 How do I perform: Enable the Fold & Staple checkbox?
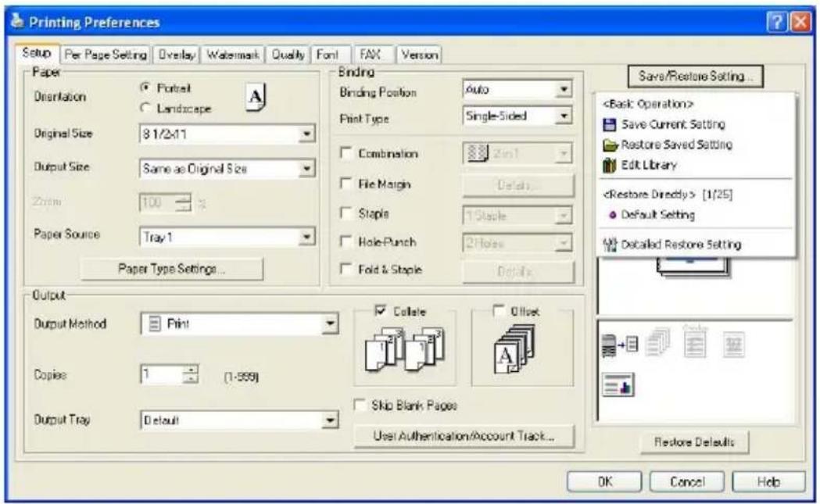click(346, 269)
